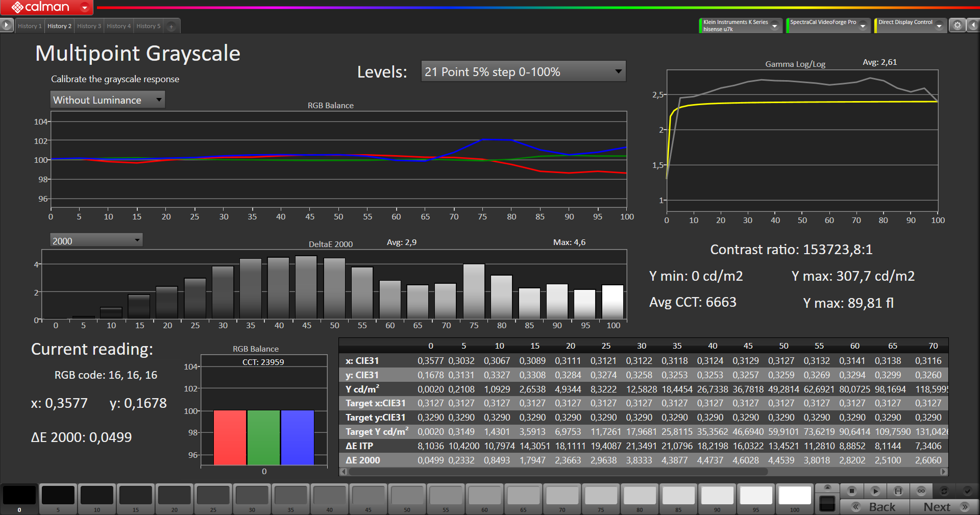980x515 pixels.
Task: Select the 80 level grayscale swatch
Action: tap(640, 498)
